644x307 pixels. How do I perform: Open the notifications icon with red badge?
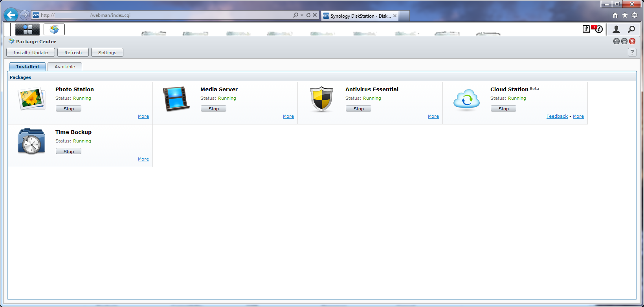pyautogui.click(x=597, y=29)
